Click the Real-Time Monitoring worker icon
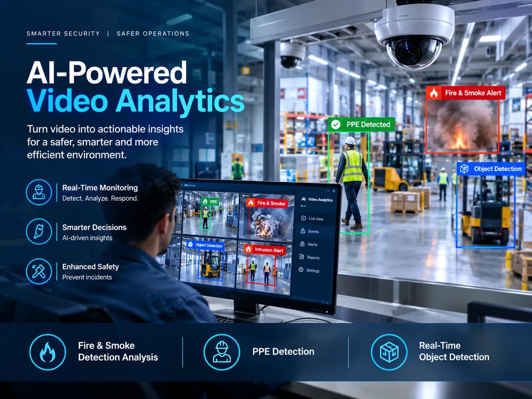 [39, 192]
